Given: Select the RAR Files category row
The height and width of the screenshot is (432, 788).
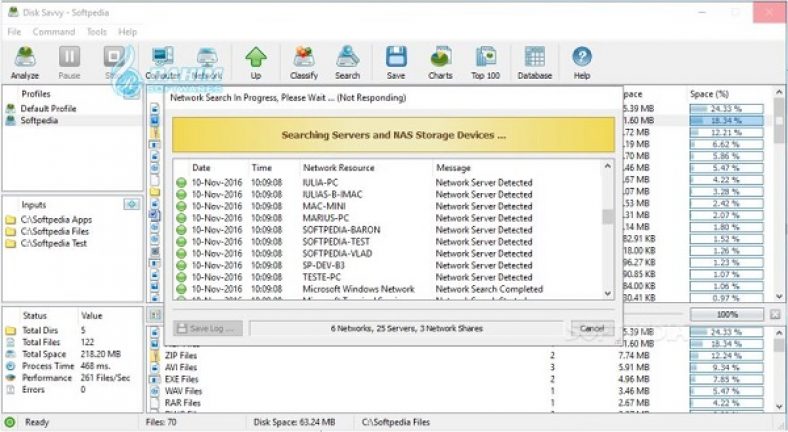Looking at the screenshot, I should click(x=460, y=403).
